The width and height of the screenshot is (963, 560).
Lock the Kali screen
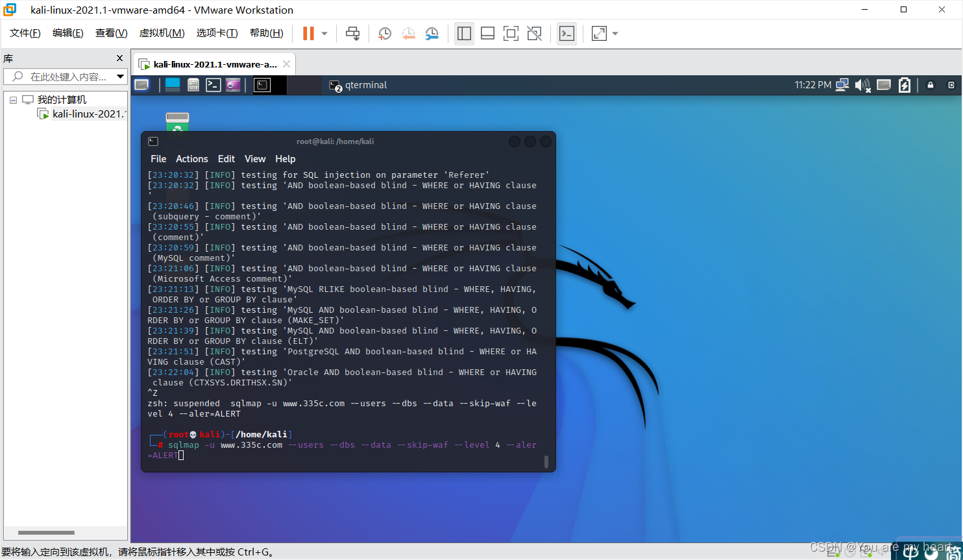pos(931,85)
